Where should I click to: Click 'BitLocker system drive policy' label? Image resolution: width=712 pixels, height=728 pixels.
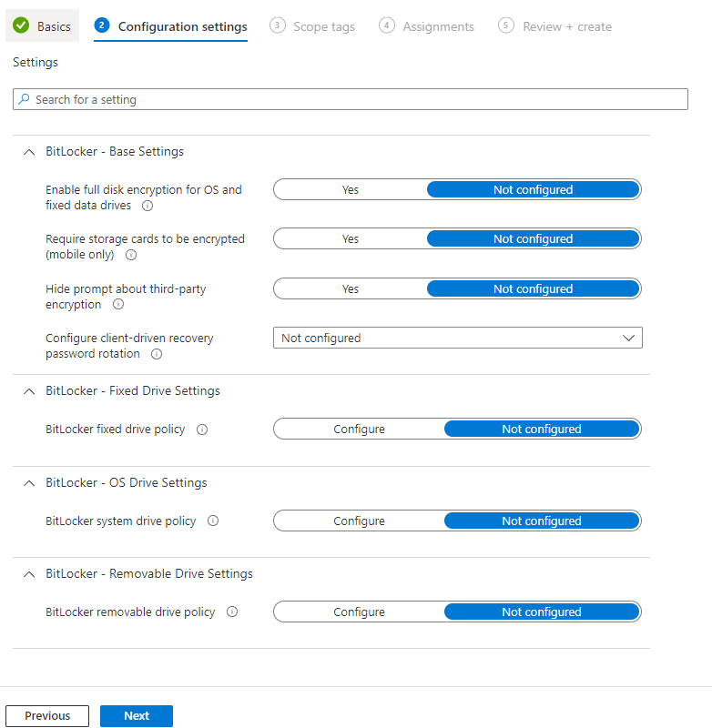[121, 521]
